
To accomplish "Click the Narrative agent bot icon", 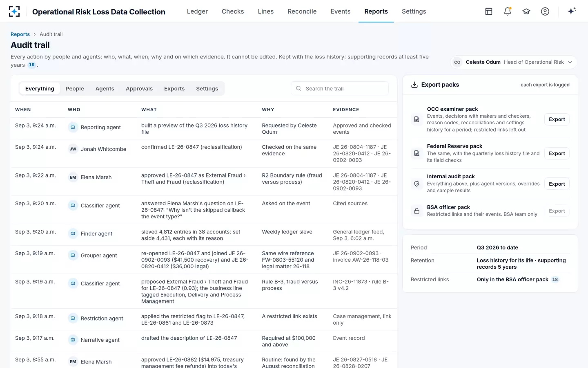I will pyautogui.click(x=73, y=340).
